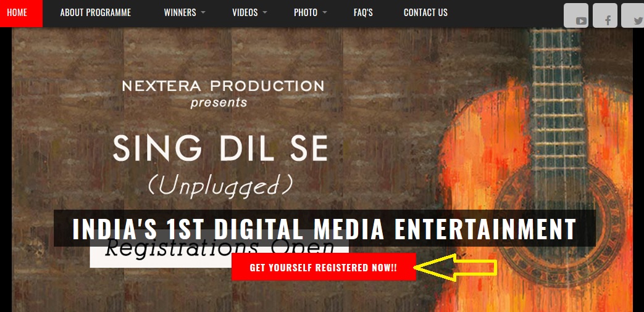
Task: Expand the Videos dropdown arrow
Action: pyautogui.click(x=264, y=13)
